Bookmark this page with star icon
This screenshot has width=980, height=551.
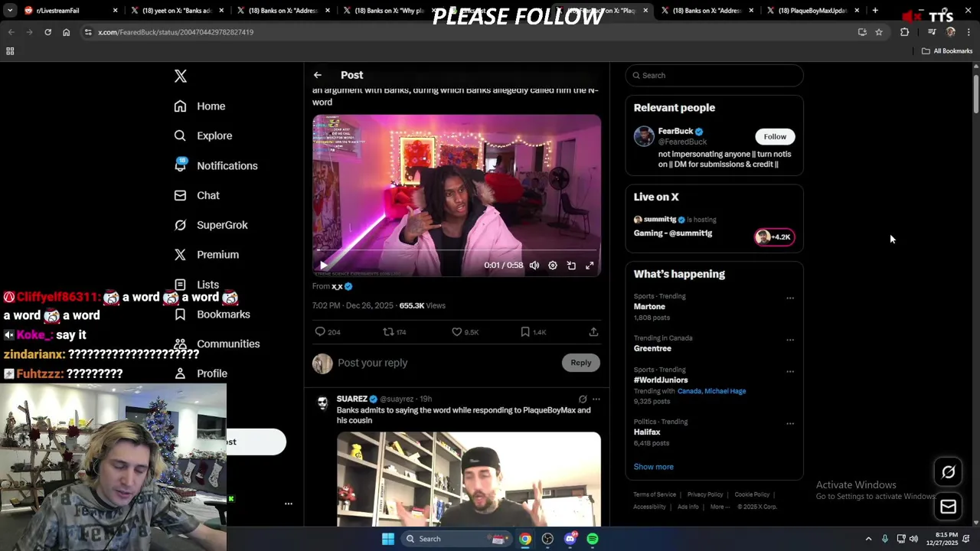[x=879, y=32]
